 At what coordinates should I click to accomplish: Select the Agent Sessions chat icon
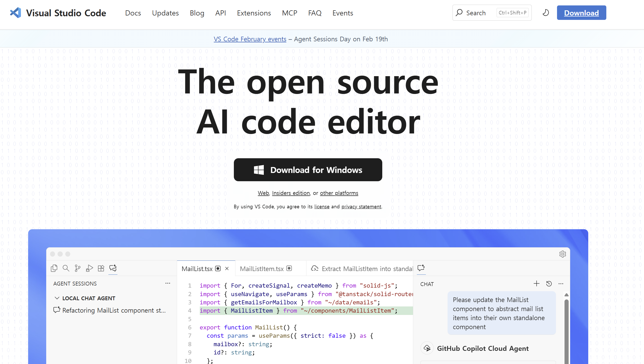tap(113, 268)
